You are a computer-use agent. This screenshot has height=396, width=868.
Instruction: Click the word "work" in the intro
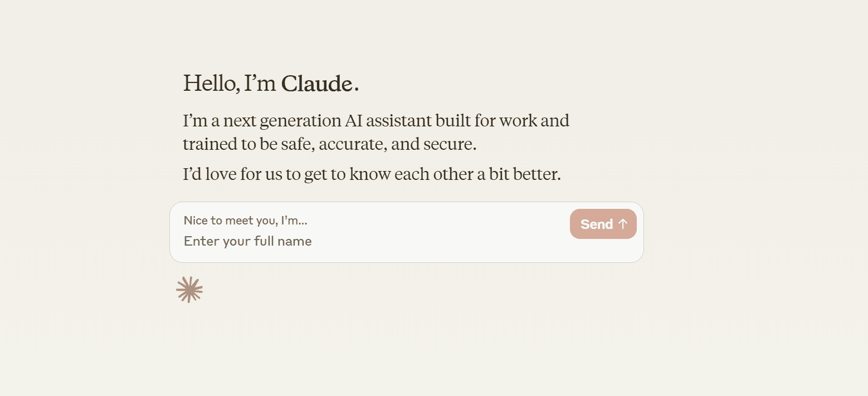coord(518,121)
